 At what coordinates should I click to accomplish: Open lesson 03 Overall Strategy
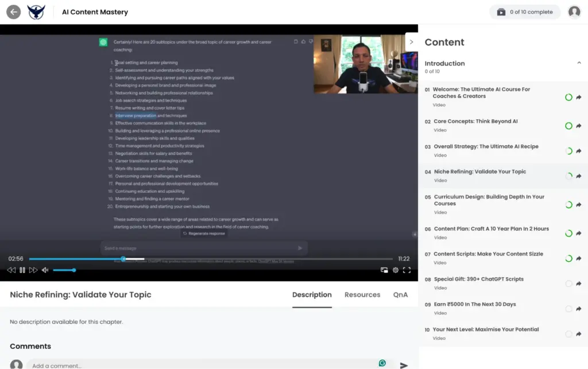503,150
